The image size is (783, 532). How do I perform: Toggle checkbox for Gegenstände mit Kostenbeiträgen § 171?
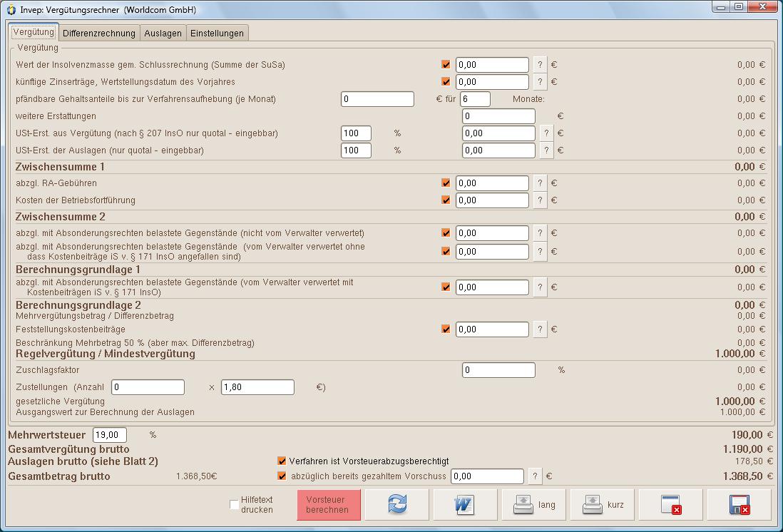(446, 287)
